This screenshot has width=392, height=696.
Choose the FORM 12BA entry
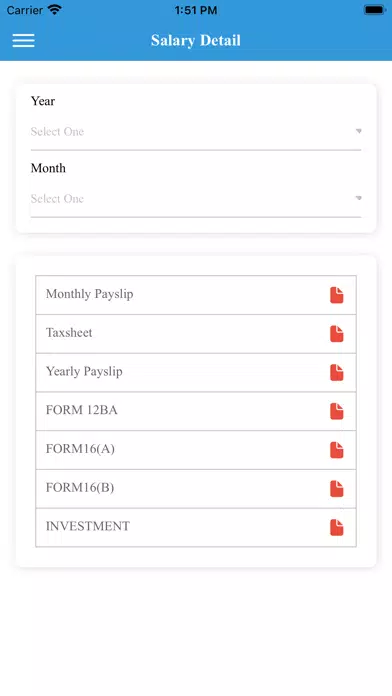[196, 411]
